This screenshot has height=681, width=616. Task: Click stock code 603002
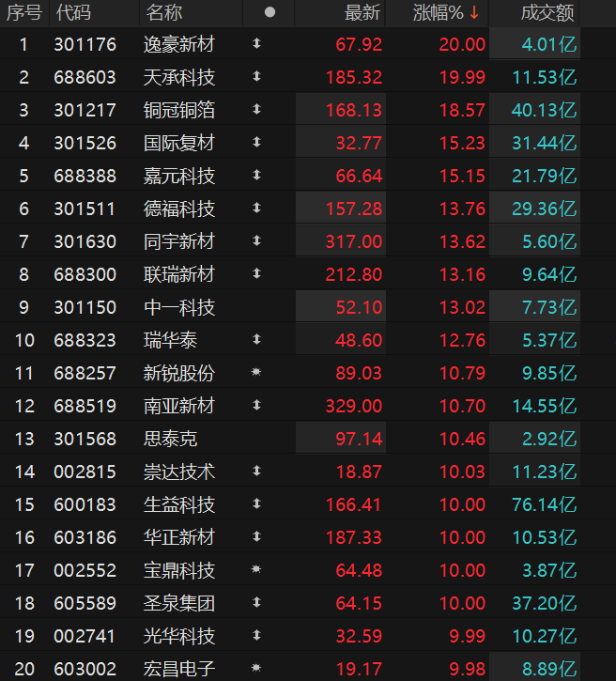pos(85,669)
